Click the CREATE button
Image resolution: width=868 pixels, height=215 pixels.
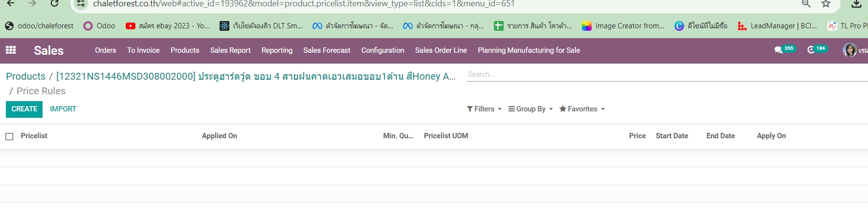(24, 109)
